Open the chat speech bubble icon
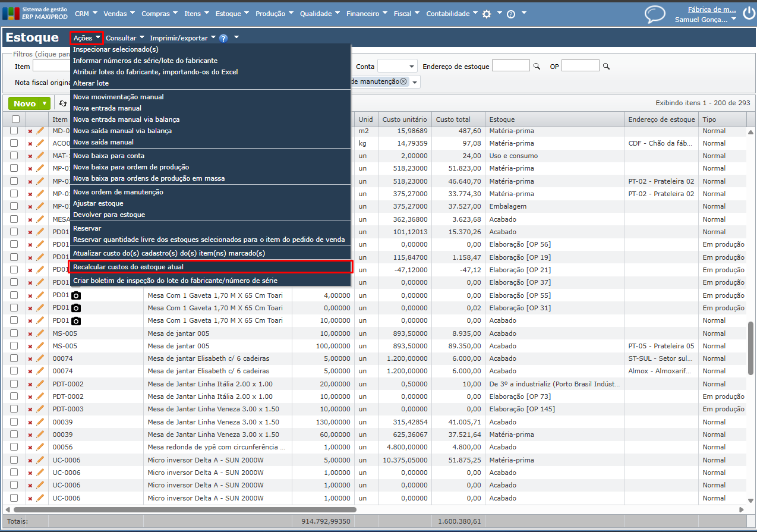The width and height of the screenshot is (757, 532). pyautogui.click(x=655, y=14)
